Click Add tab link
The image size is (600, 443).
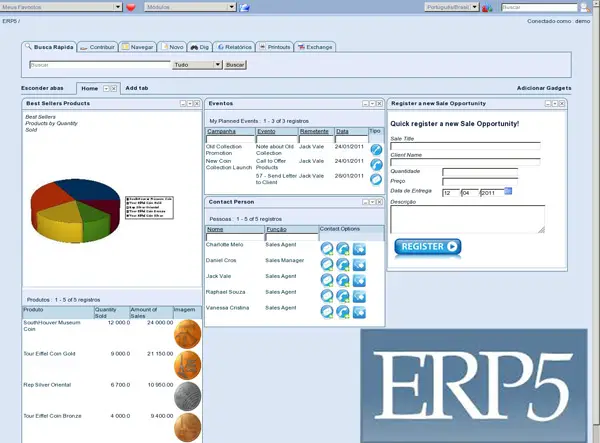coord(137,88)
